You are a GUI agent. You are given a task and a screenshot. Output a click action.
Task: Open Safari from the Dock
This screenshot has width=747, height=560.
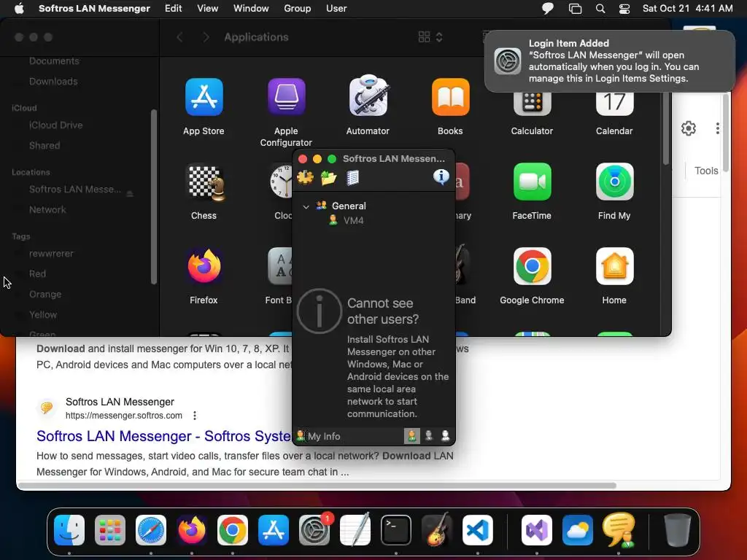pyautogui.click(x=151, y=530)
